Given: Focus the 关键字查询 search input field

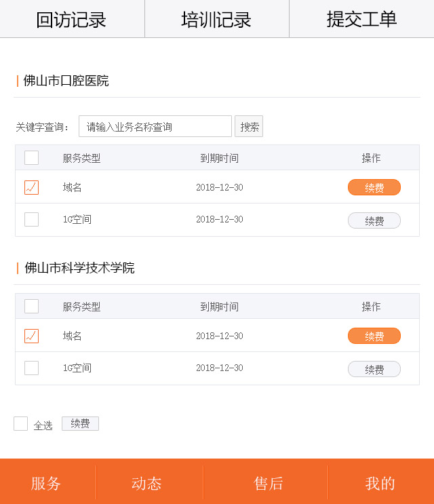Looking at the screenshot, I should 155,127.
